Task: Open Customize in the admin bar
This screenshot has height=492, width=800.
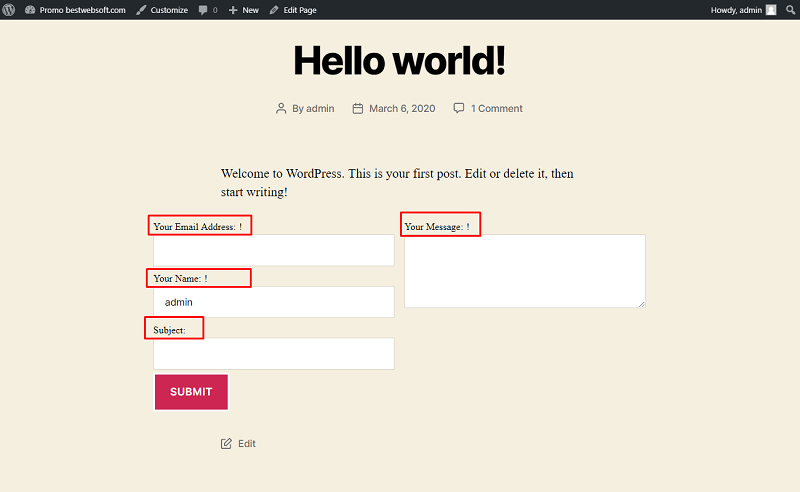Action: point(162,10)
